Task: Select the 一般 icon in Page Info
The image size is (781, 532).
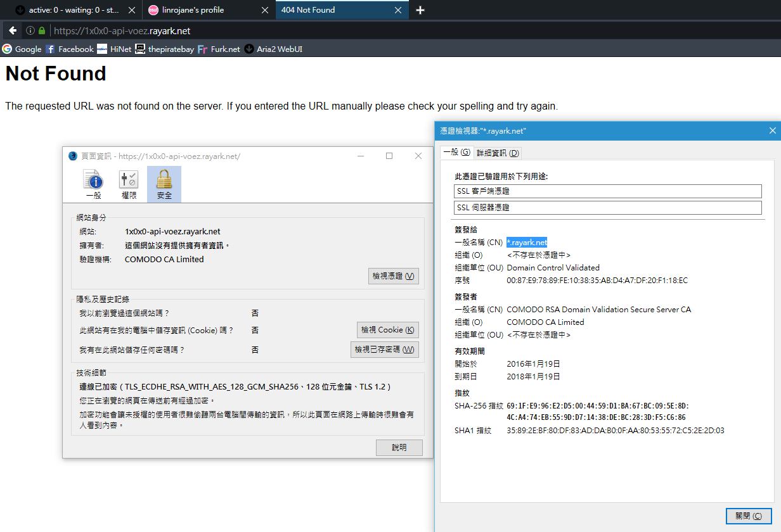Action: point(93,184)
